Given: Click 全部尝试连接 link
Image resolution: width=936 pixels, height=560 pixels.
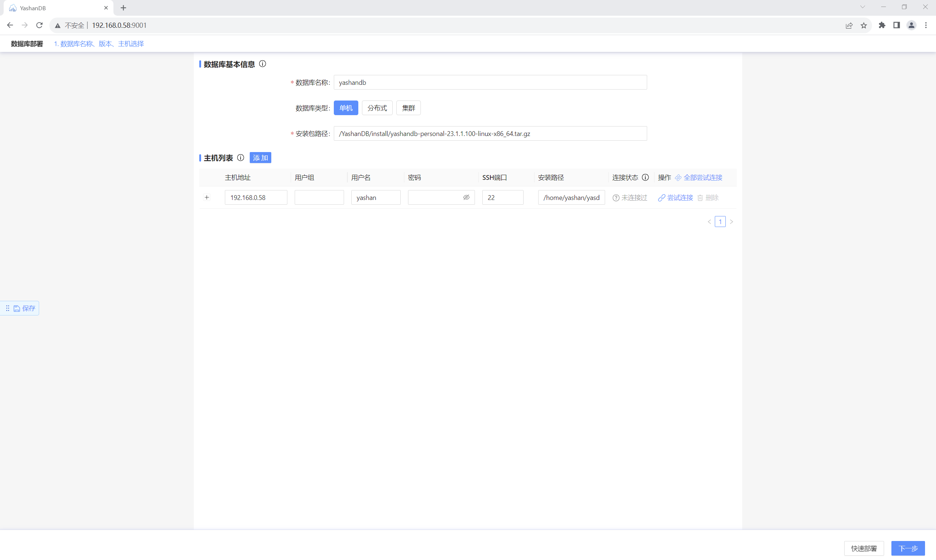Looking at the screenshot, I should pyautogui.click(x=702, y=177).
